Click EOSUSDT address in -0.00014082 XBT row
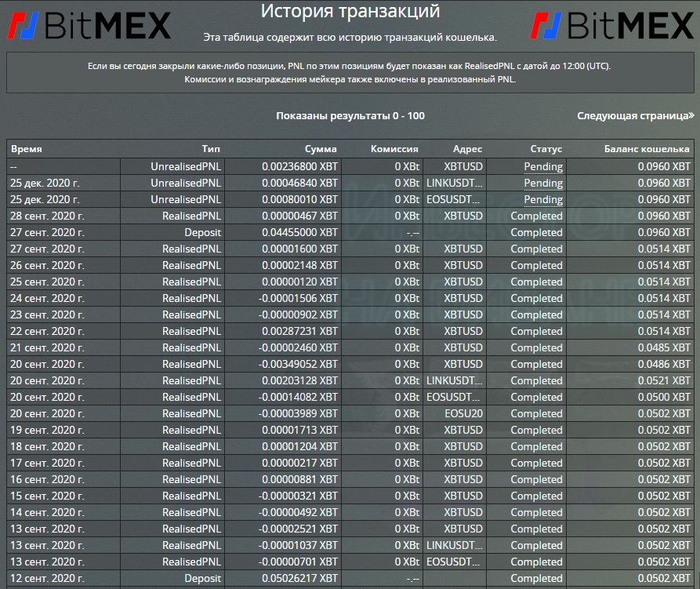 [453, 397]
